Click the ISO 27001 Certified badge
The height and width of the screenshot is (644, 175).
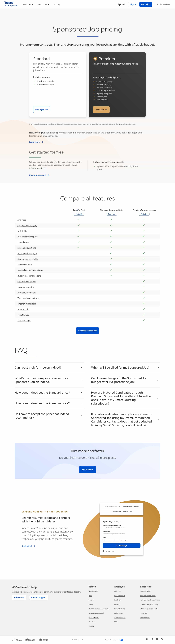pyautogui.click(x=44, y=640)
